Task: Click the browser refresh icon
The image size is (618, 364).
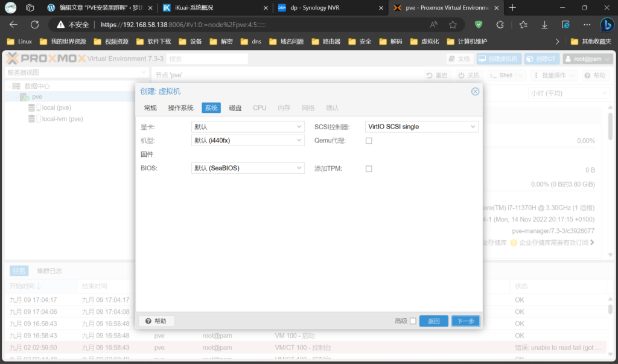Action: coord(34,25)
